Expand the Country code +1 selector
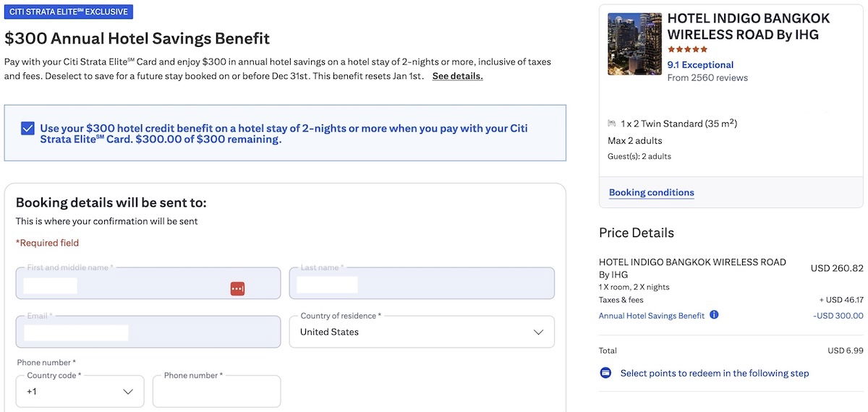Screen dimensions: 868x412 pos(80,391)
